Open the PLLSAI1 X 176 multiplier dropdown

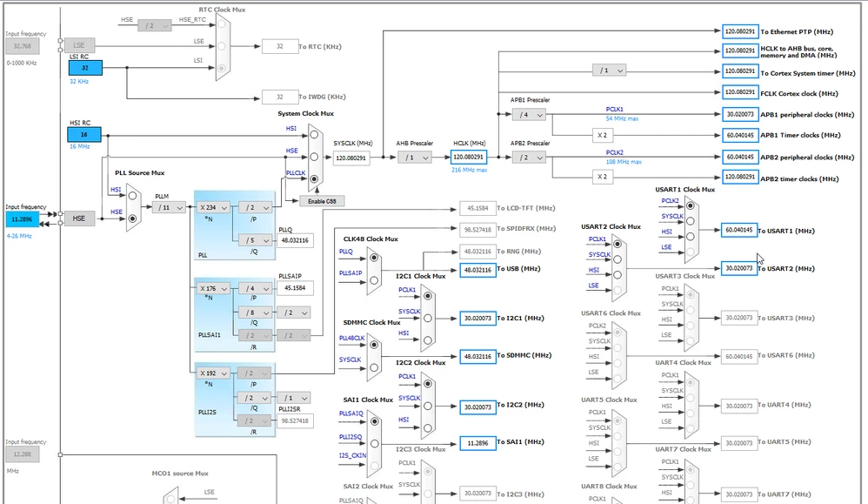tap(213, 288)
